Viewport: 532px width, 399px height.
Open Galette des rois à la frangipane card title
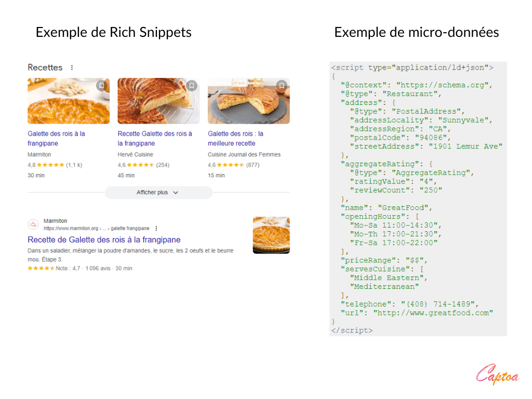tap(56, 138)
